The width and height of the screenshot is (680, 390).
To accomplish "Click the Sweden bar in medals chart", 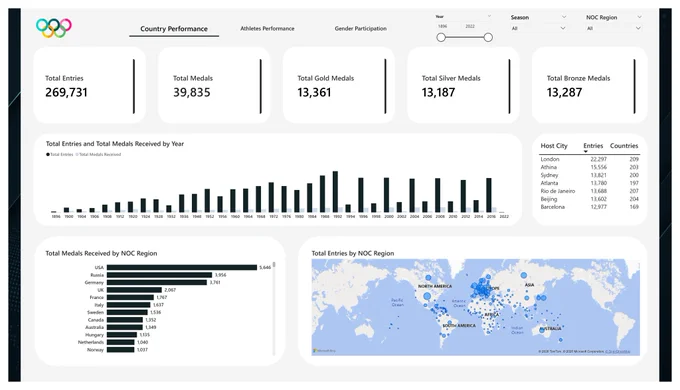I will [x=128, y=312].
